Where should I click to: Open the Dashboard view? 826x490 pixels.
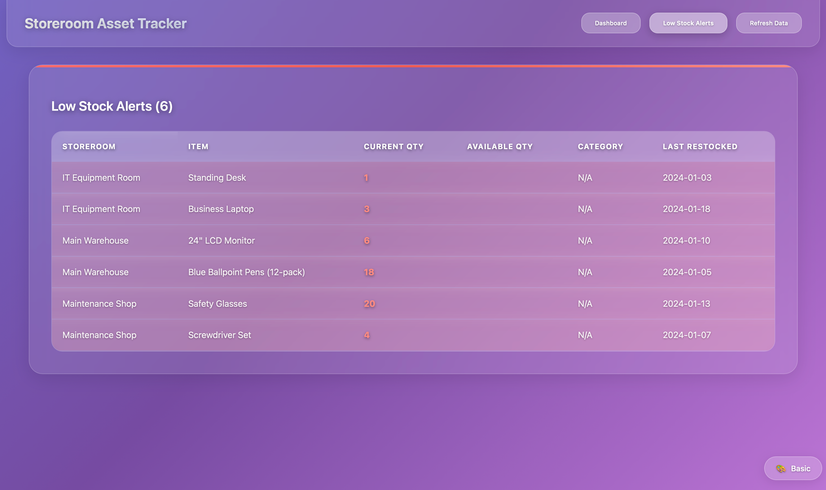[611, 23]
